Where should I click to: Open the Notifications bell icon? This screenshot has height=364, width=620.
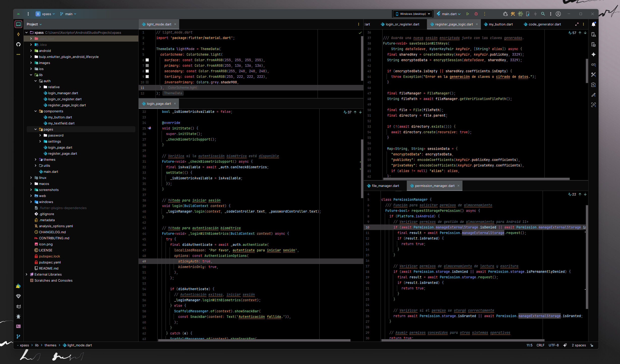click(594, 24)
